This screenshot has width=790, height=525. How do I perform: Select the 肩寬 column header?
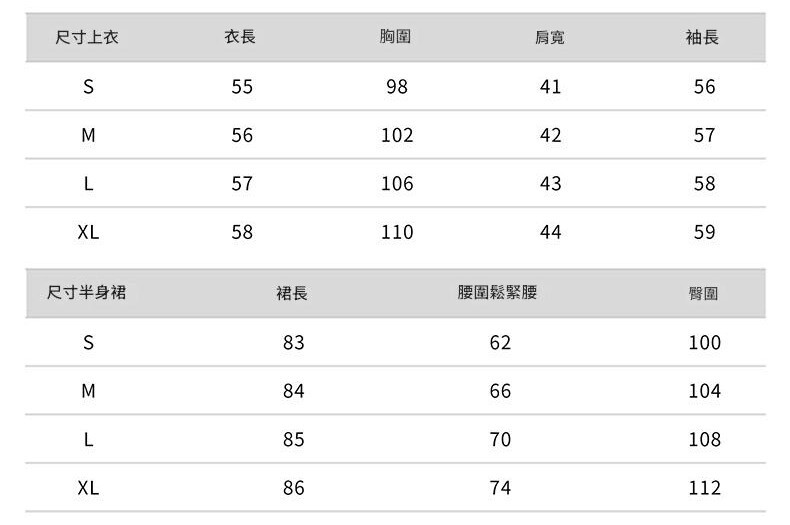550,38
